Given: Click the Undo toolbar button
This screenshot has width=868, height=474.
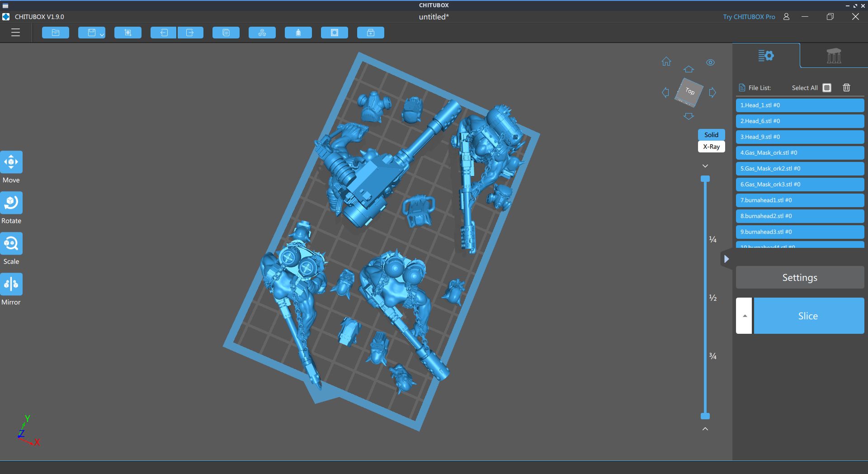Looking at the screenshot, I should click(x=164, y=33).
